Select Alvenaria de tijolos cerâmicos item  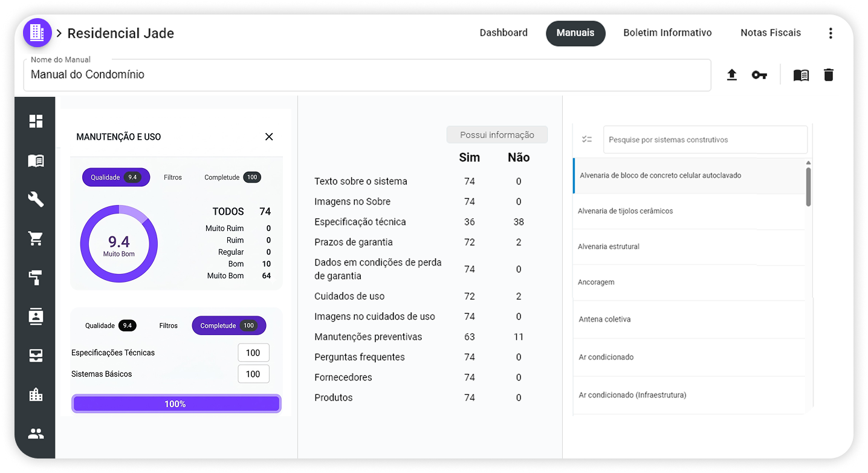(626, 211)
